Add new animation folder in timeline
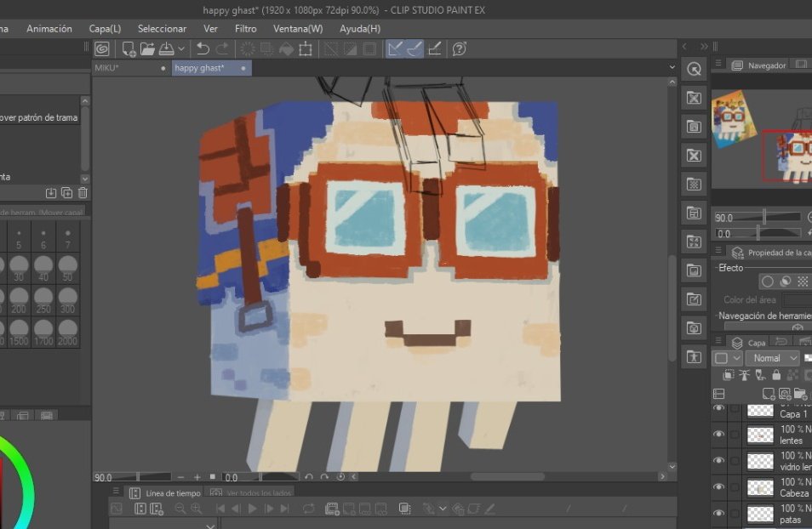812x529 pixels. point(331,509)
